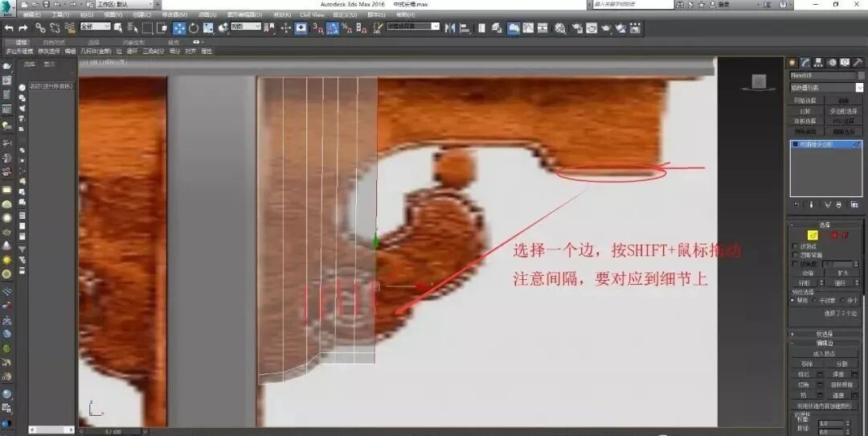868x436 pixels.
Task: Open the Curve Editor icon
Action: pyautogui.click(x=528, y=27)
